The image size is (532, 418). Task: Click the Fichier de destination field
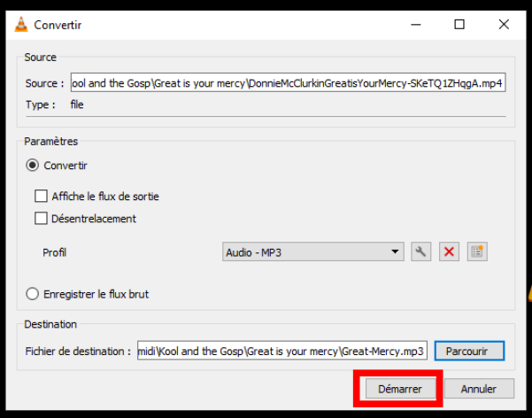[281, 352]
